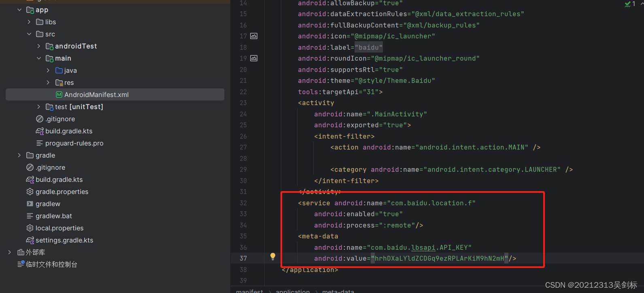Image resolution: width=644 pixels, height=293 pixels.
Task: Select gradle.properties file
Action: click(62, 192)
